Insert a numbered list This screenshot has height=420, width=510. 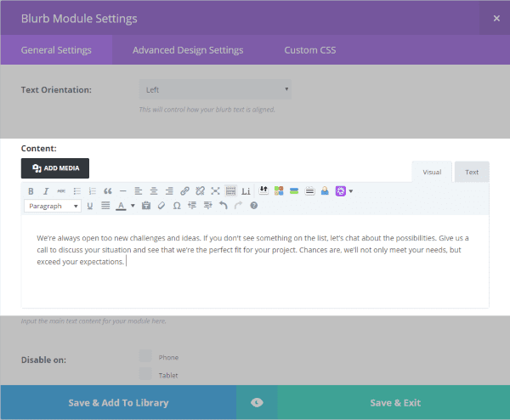coord(93,191)
